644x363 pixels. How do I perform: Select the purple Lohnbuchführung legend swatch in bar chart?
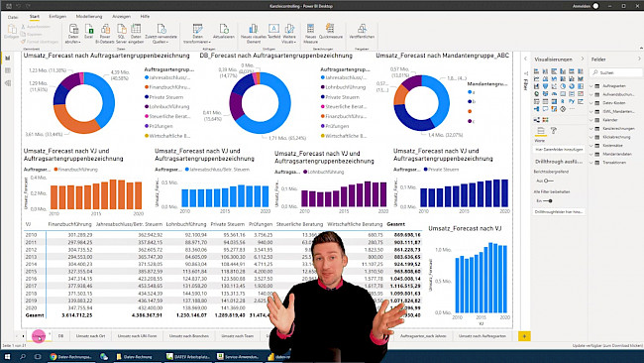(305, 172)
